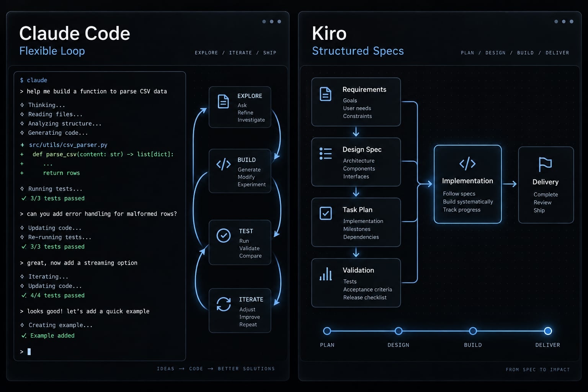Click 'FROM SPEC TO IMPACT' footer text

(538, 369)
